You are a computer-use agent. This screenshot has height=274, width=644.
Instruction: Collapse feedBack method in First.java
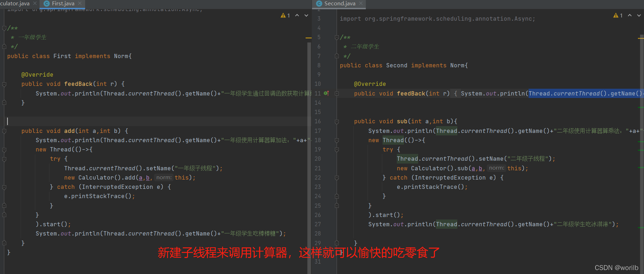click(x=4, y=84)
